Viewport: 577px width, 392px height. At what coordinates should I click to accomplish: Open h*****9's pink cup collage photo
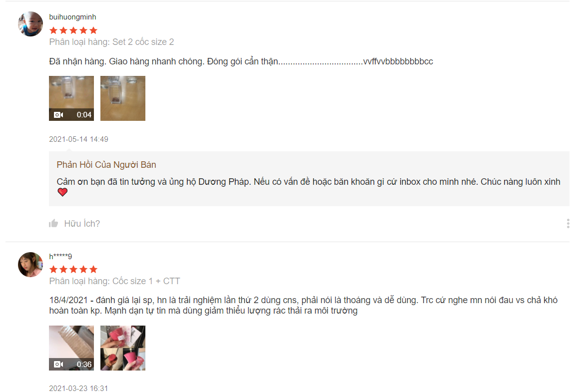click(123, 348)
